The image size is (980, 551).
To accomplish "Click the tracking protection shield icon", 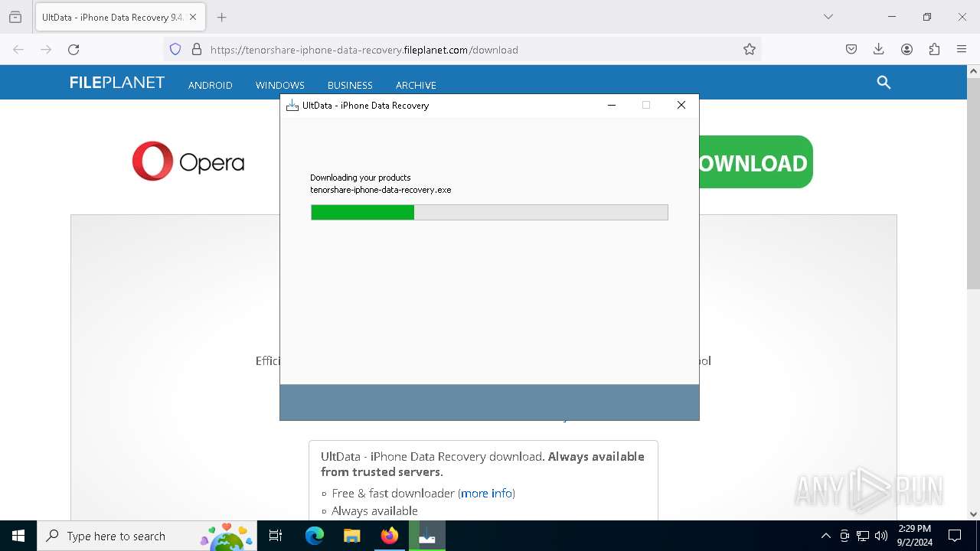I will [175, 50].
